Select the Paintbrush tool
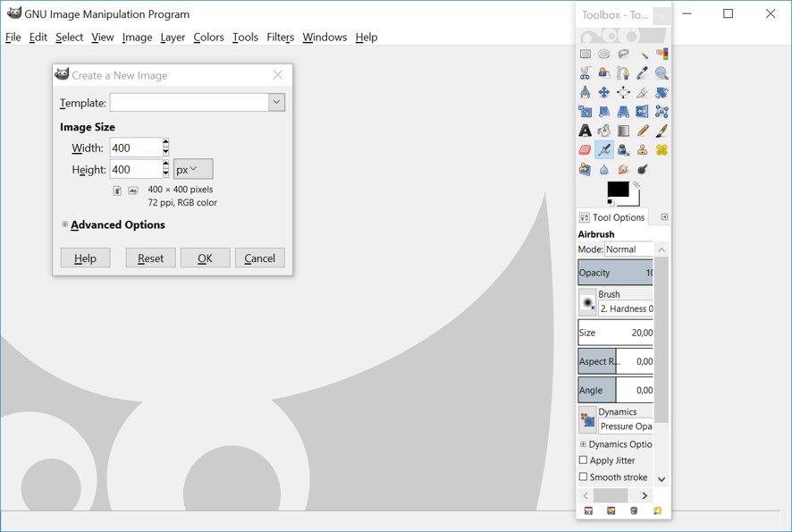 coord(661,131)
